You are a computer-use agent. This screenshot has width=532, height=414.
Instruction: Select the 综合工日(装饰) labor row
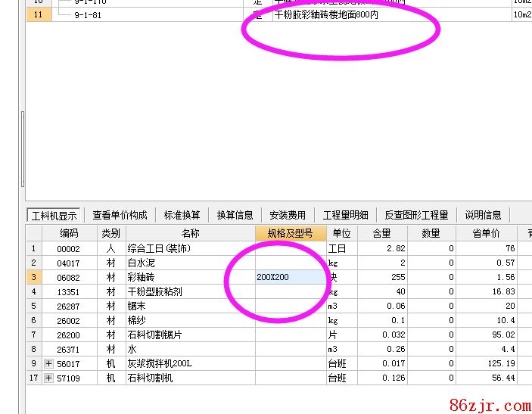click(190, 248)
